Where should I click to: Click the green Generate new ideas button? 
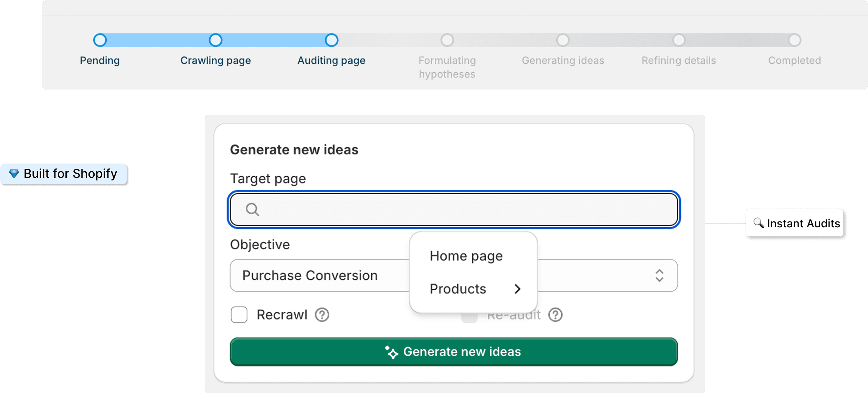pos(454,352)
